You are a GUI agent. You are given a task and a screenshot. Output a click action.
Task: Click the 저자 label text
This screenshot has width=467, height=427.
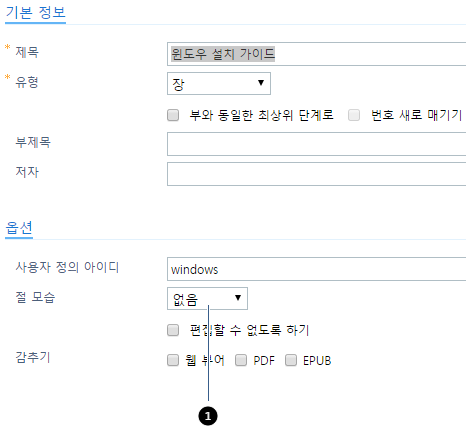(x=27, y=172)
